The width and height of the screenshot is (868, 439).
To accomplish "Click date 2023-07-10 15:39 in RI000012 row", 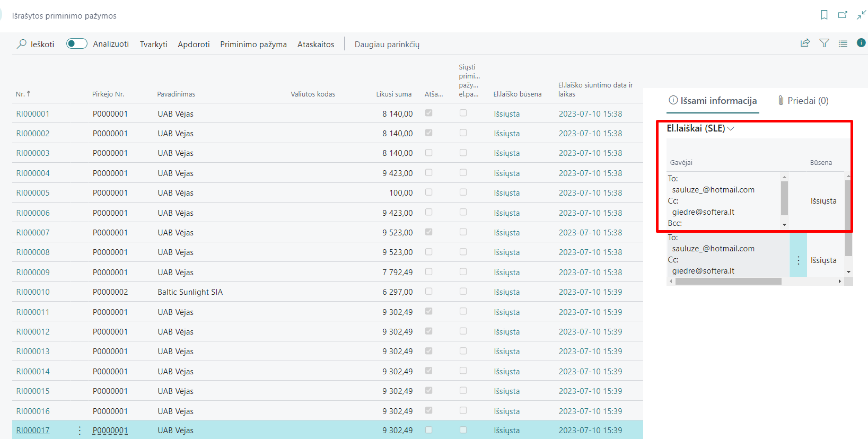I will pos(590,331).
